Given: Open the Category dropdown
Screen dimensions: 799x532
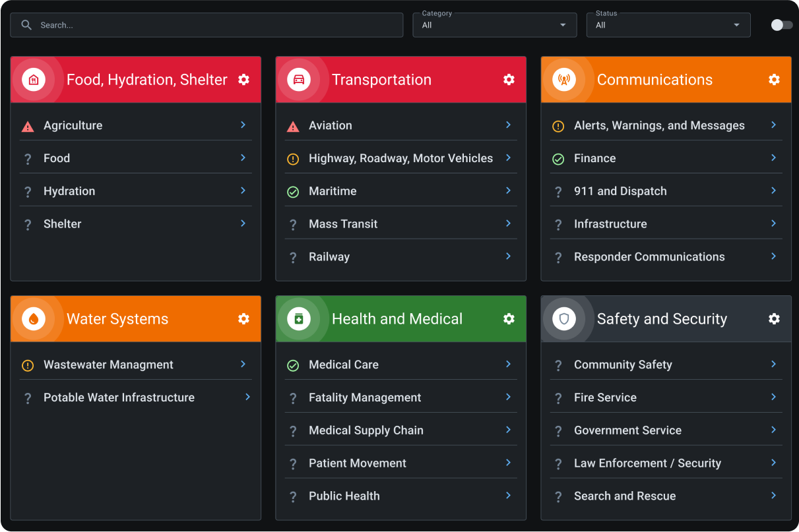Looking at the screenshot, I should 494,25.
